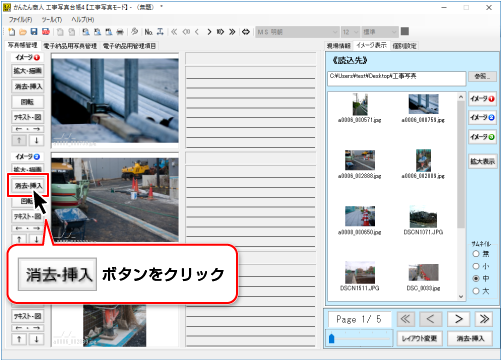Select thumbnail size 大 radio button
The height and width of the screenshot is (360, 501).
coord(476,291)
